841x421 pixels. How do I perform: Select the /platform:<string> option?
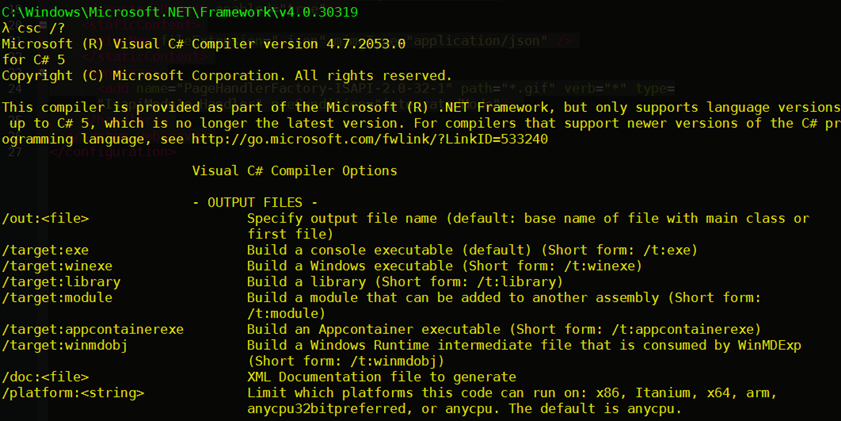point(73,393)
